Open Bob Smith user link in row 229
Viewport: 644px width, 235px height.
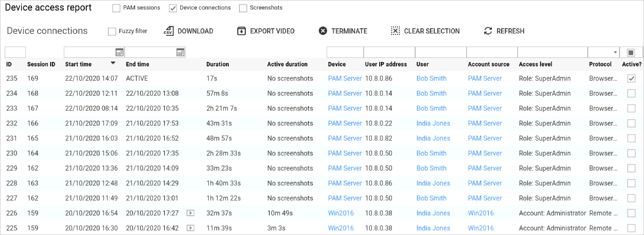point(431,168)
